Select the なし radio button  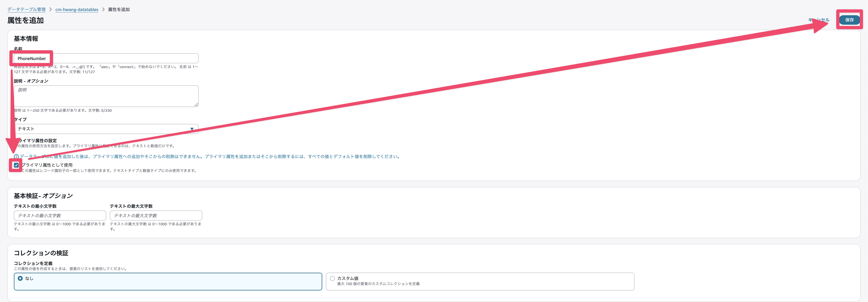coord(20,278)
